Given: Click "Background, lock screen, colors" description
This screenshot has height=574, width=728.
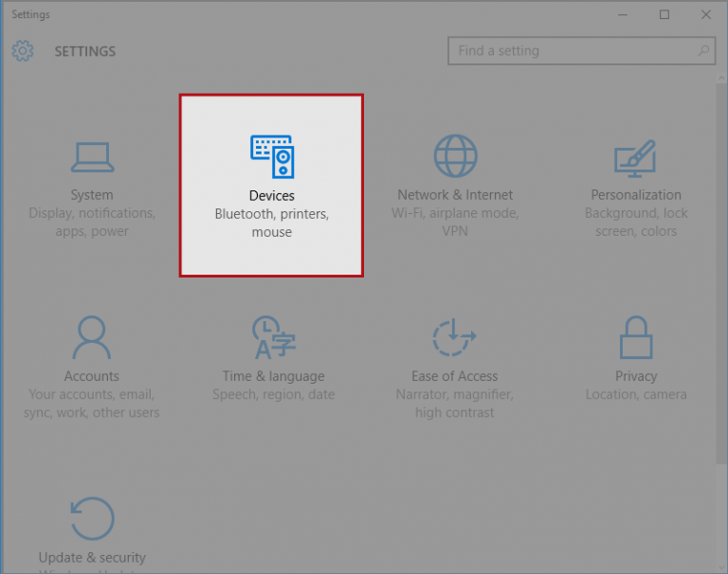Looking at the screenshot, I should pos(636,222).
